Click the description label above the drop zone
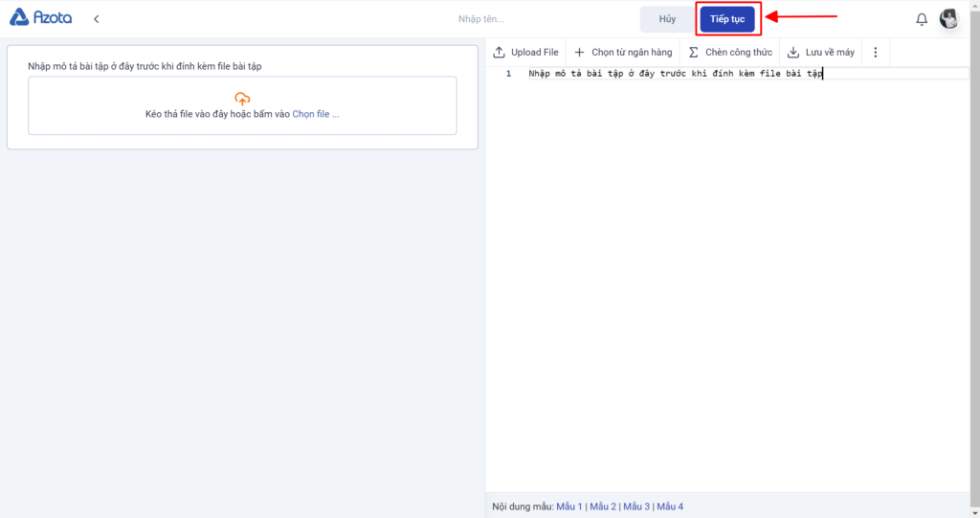 pyautogui.click(x=145, y=66)
